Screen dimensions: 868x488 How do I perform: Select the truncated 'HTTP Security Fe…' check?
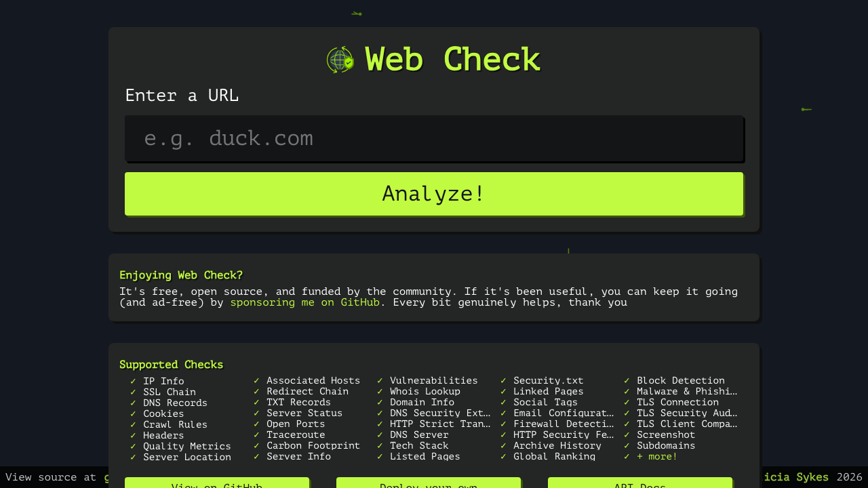point(564,434)
